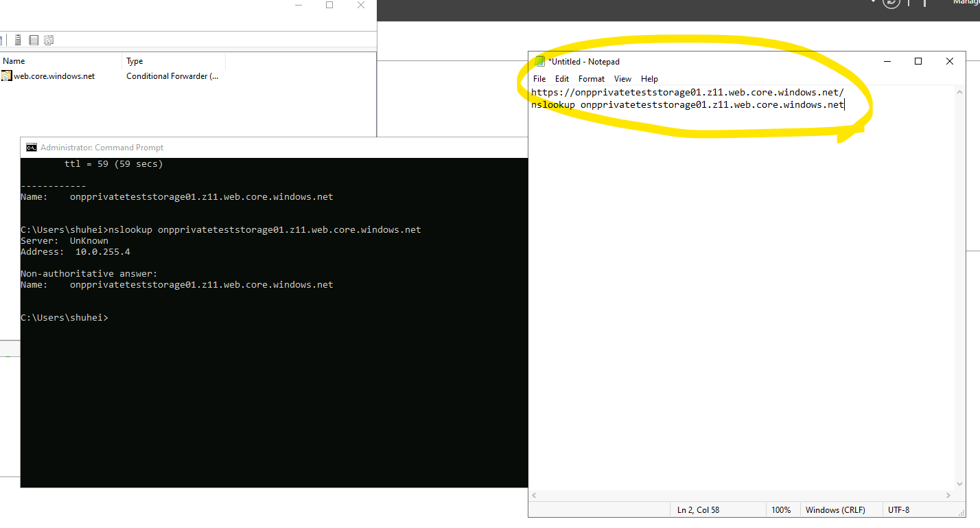Select the web.core.windows.net forwarder folder icon

pos(7,76)
